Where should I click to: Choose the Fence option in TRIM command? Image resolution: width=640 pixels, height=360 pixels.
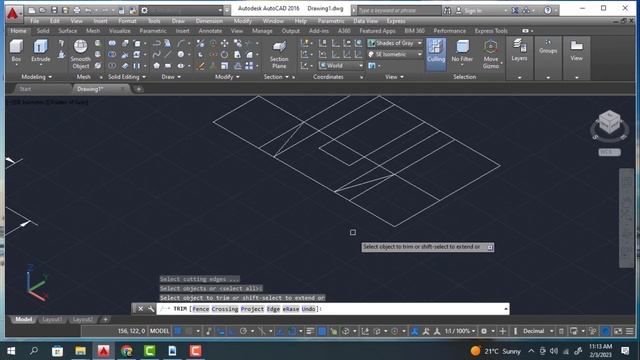coord(201,309)
